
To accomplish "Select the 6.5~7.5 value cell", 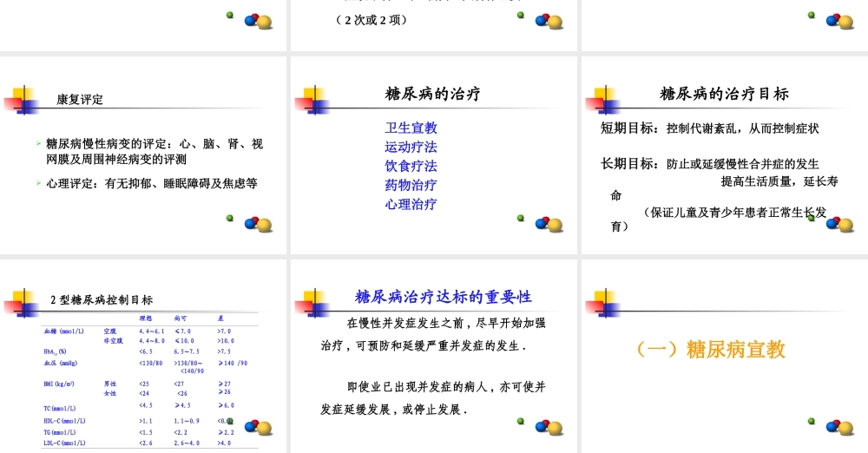I will [187, 351].
